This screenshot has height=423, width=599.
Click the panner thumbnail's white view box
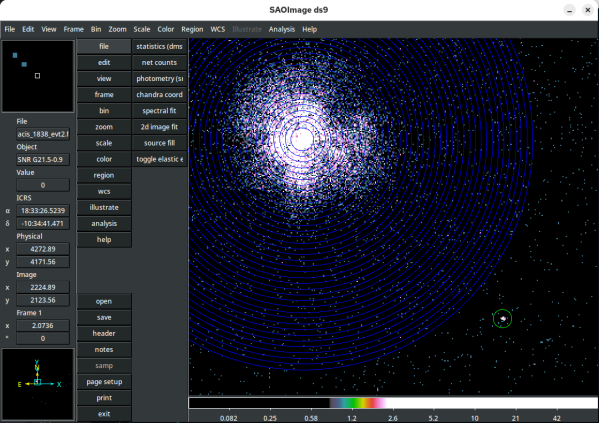(37, 76)
